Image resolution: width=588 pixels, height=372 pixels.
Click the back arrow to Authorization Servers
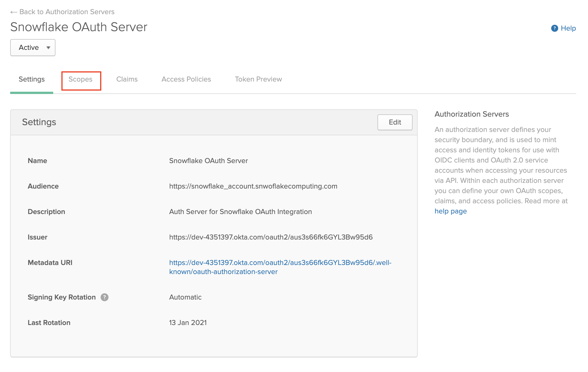coord(13,12)
